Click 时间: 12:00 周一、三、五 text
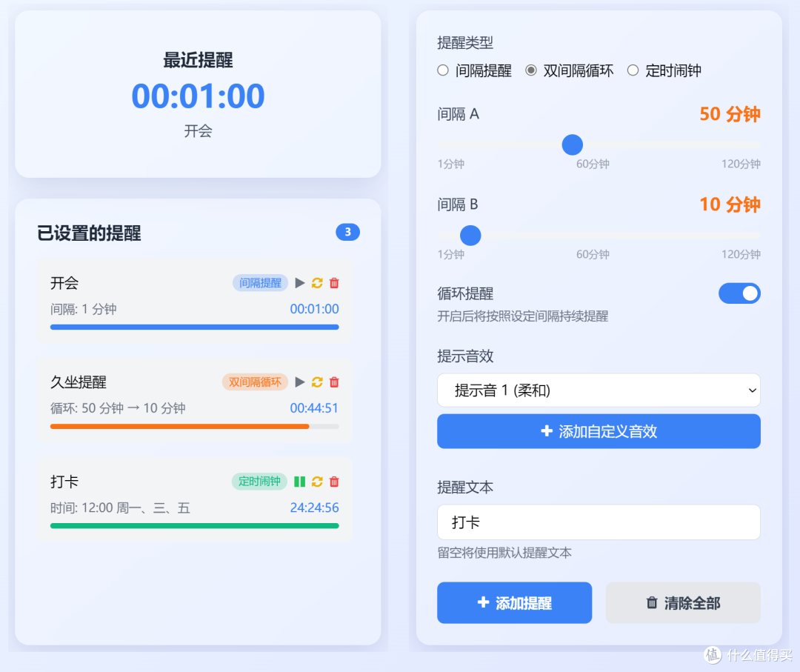The width and height of the screenshot is (800, 672). point(120,508)
